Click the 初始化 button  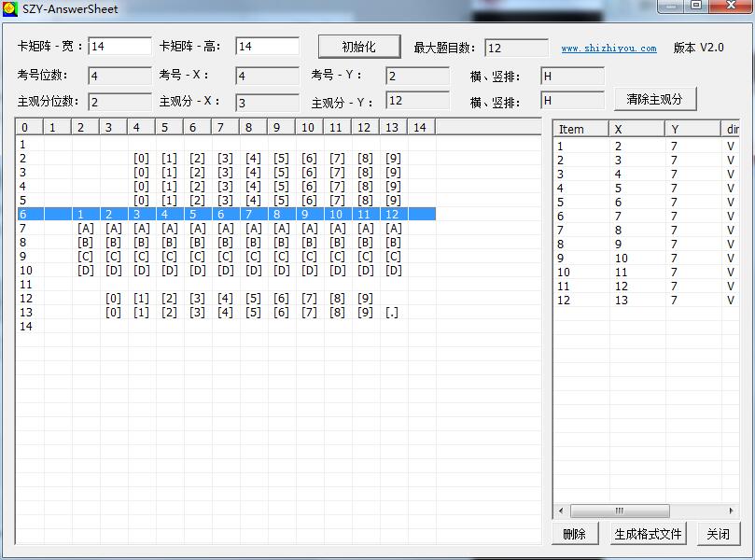click(359, 47)
